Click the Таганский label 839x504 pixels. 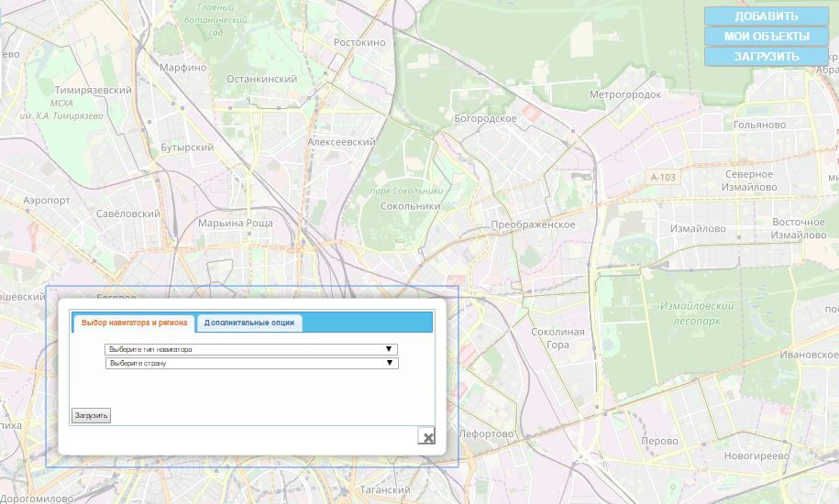pyautogui.click(x=385, y=489)
